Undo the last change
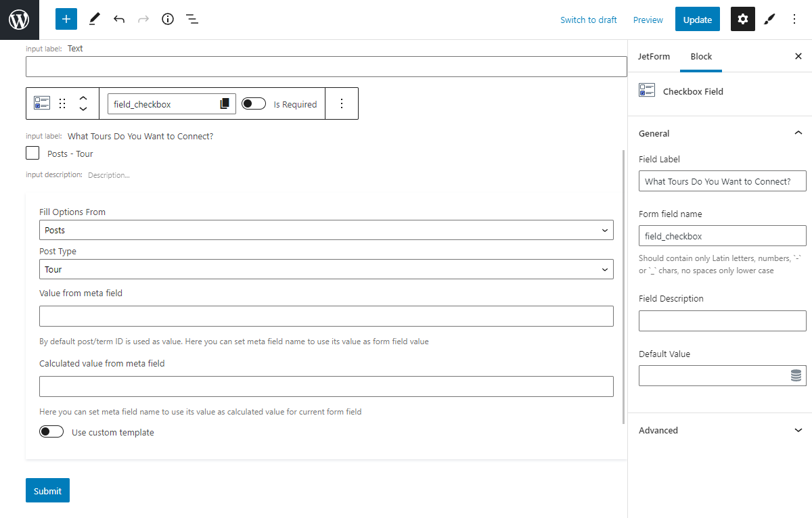 coord(119,19)
